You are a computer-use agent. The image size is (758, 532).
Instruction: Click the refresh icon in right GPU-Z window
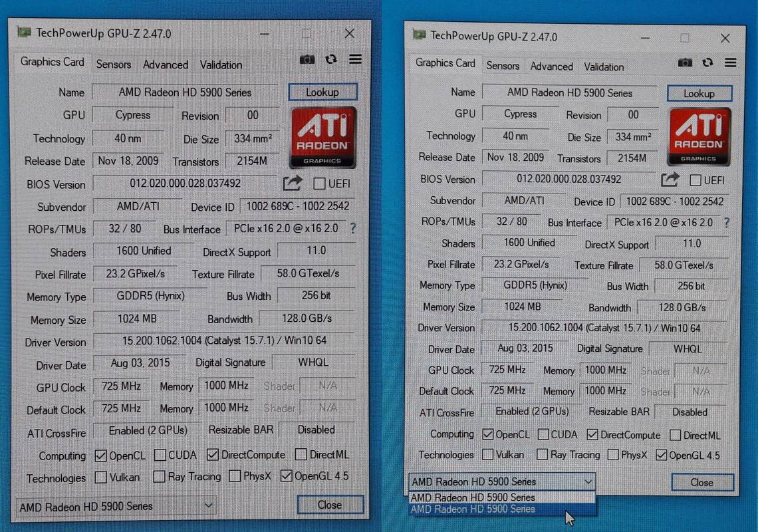(707, 62)
